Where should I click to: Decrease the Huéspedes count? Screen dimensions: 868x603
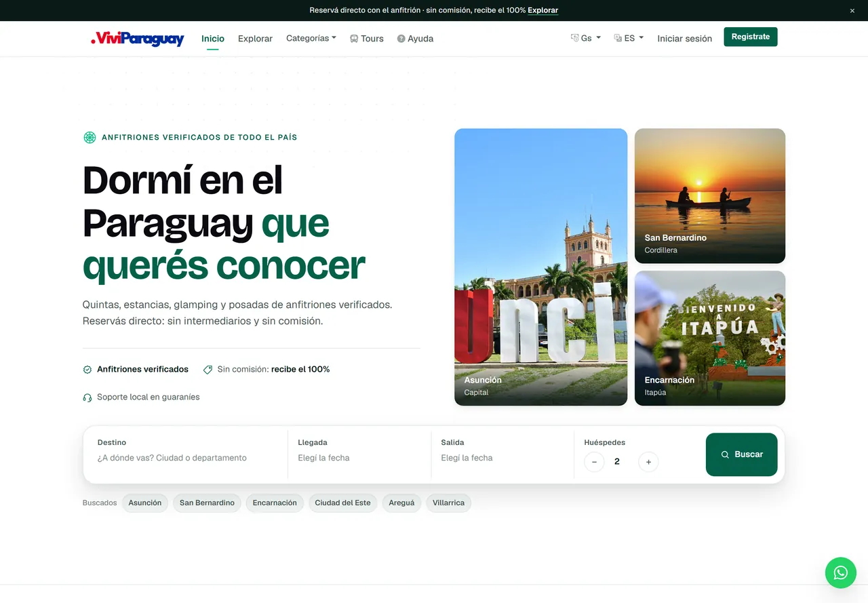[x=594, y=462]
